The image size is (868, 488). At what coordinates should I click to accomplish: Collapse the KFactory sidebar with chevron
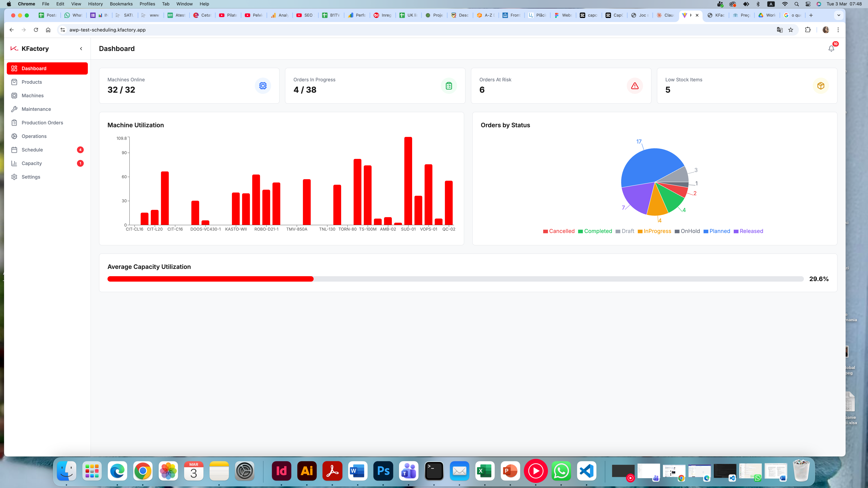81,48
